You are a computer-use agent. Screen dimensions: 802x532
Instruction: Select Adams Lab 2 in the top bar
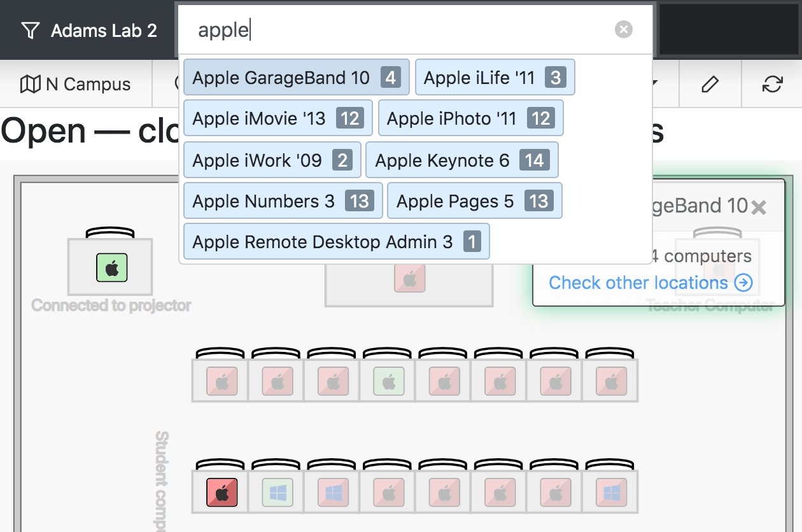point(102,29)
